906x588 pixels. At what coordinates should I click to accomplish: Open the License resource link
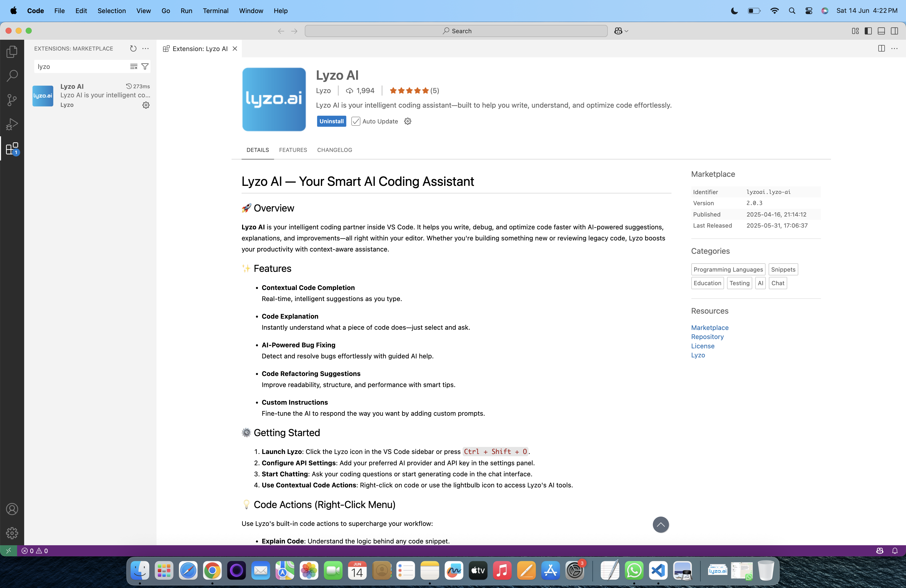pos(703,346)
